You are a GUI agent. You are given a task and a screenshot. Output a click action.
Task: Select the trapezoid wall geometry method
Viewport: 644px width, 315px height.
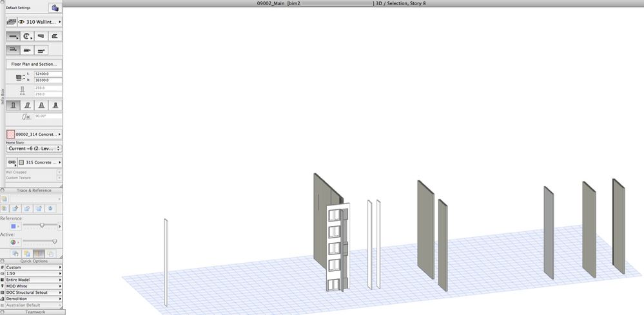(41, 36)
